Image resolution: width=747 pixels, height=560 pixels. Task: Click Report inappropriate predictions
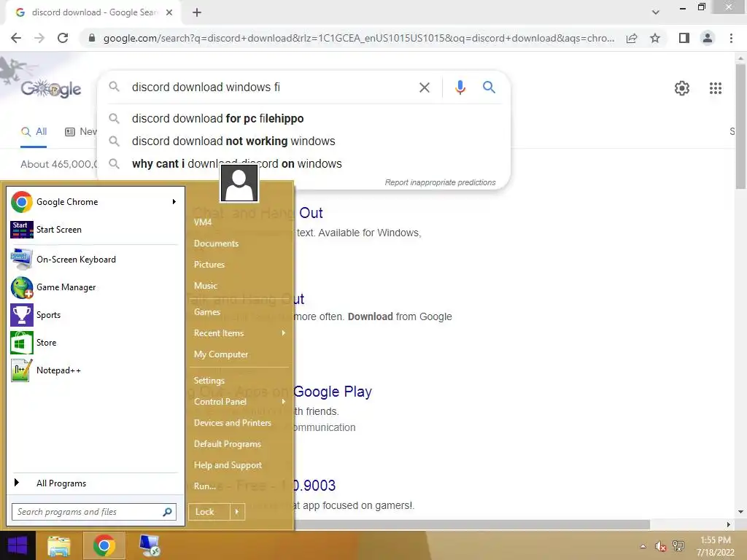click(440, 182)
